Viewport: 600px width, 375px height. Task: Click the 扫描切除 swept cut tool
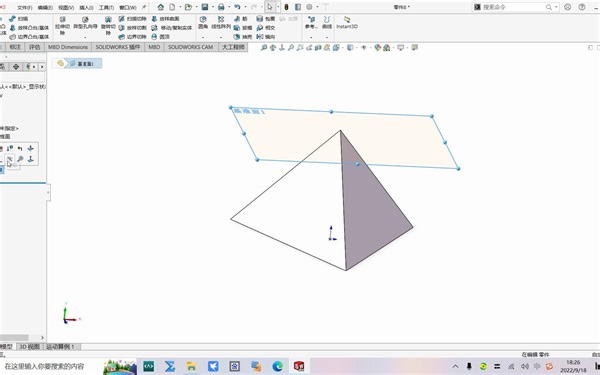[x=132, y=18]
